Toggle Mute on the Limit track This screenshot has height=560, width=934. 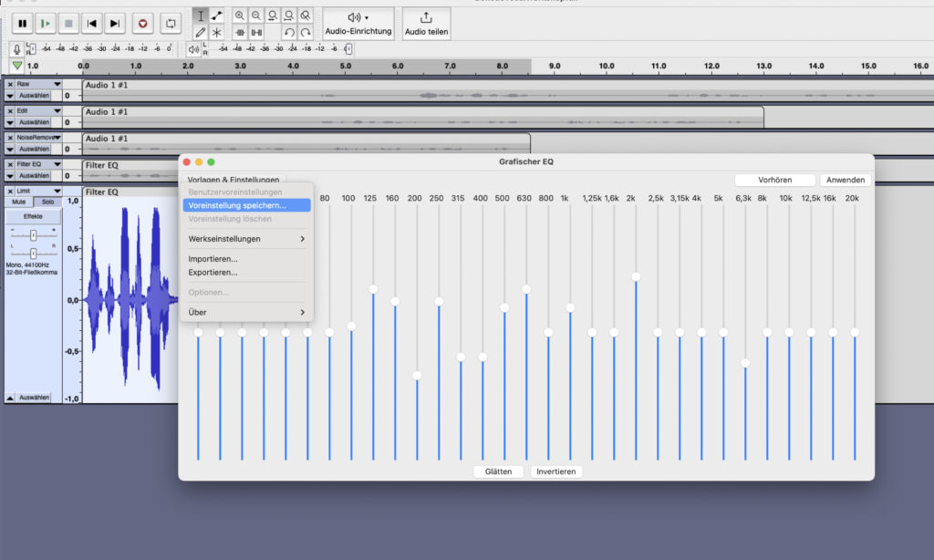pos(19,202)
